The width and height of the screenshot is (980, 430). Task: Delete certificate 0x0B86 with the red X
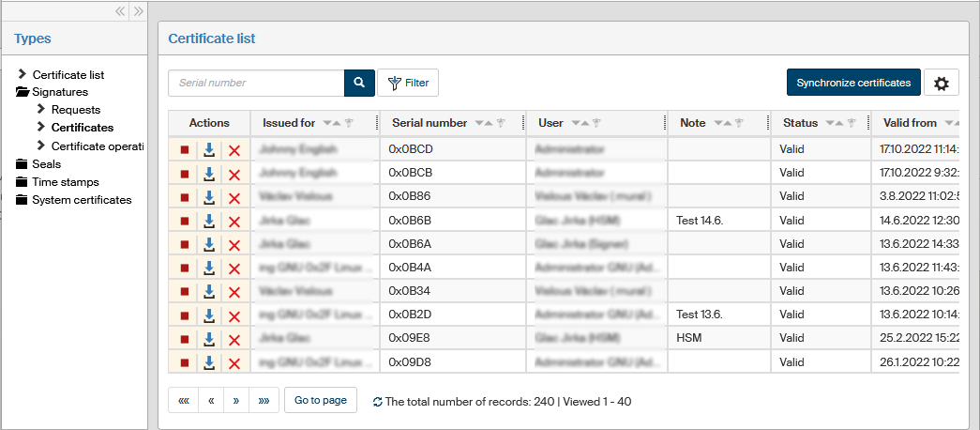point(234,197)
